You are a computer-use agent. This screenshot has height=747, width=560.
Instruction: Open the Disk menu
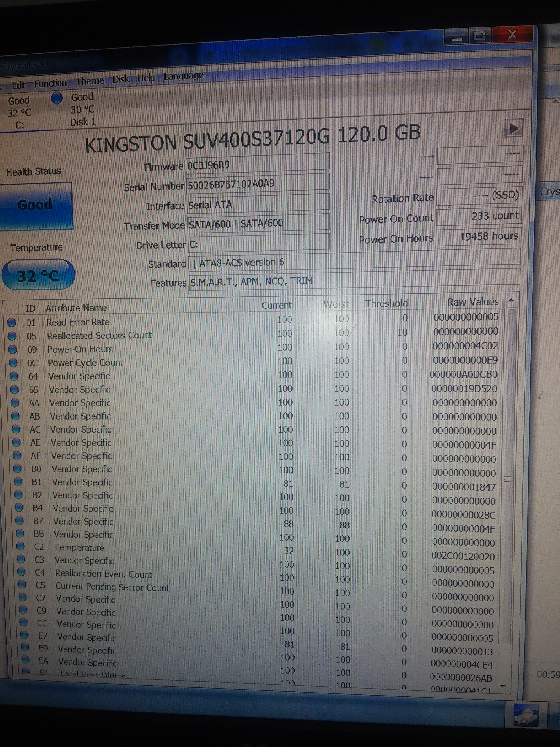[x=121, y=79]
